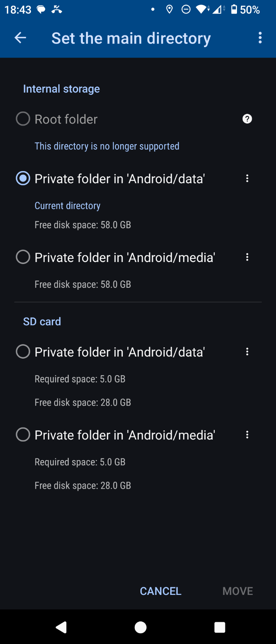Select the Root folder radio button
The image size is (276, 644).
click(x=23, y=119)
